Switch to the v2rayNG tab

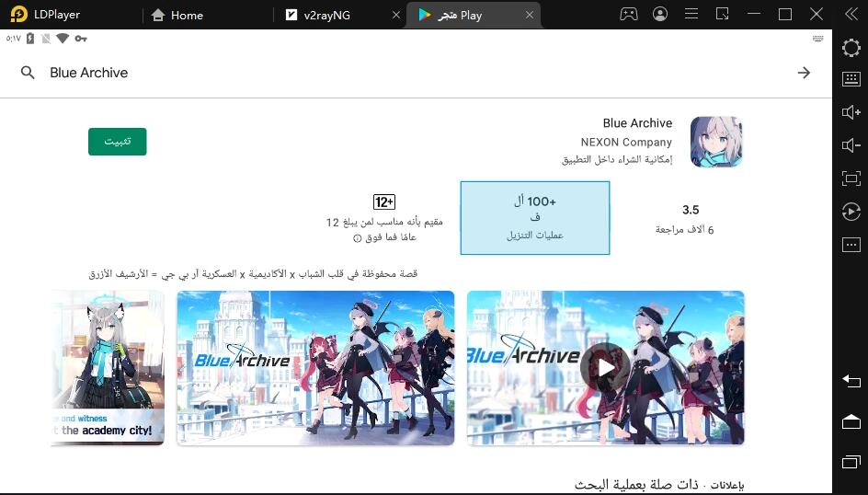(x=326, y=15)
